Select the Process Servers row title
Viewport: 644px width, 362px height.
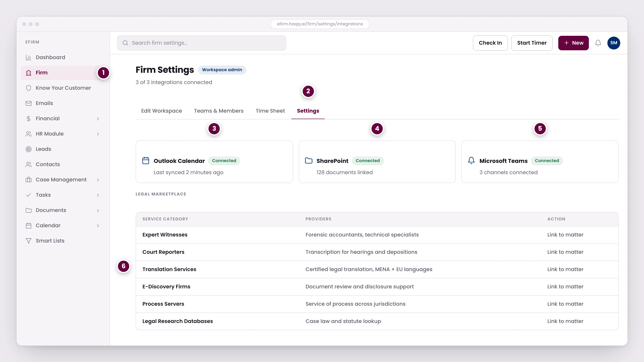pyautogui.click(x=163, y=304)
